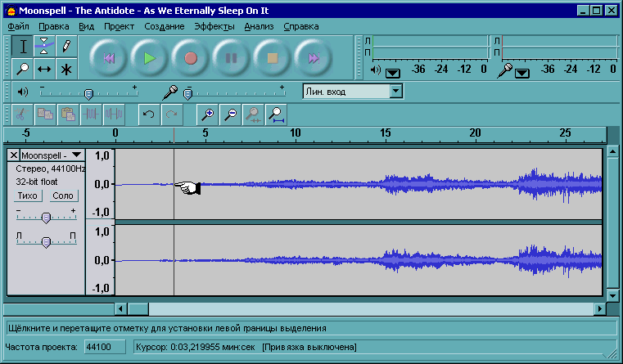Click the Привязка выключена status text
Image resolution: width=623 pixels, height=364 pixels.
tap(309, 347)
